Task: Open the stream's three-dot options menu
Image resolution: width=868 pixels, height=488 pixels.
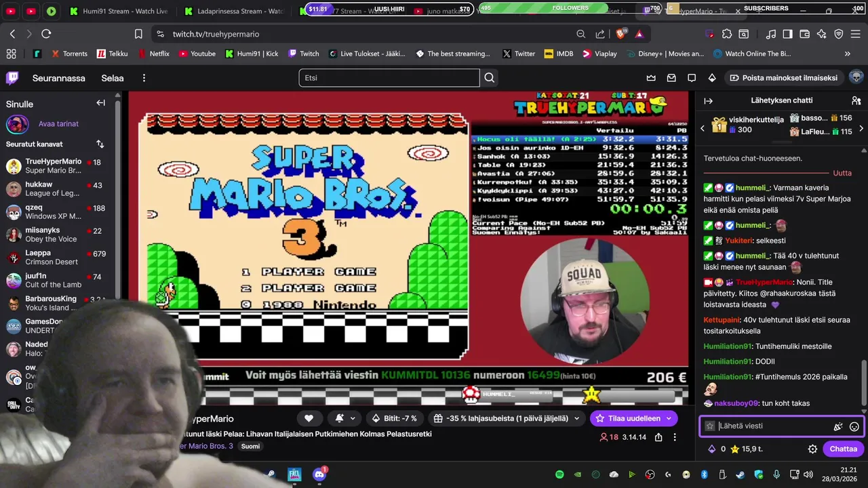Action: coord(675,437)
